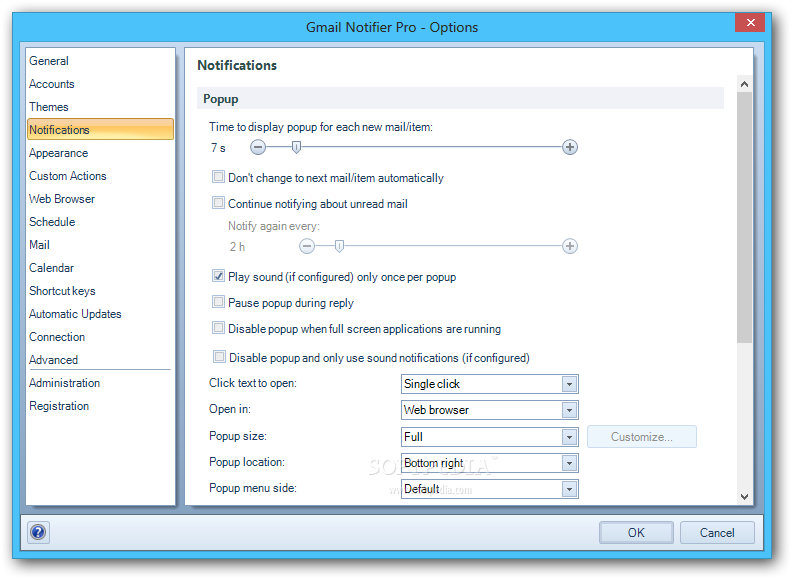Uncheck Play sound only once per popup
The width and height of the screenshot is (792, 579).
click(x=218, y=276)
